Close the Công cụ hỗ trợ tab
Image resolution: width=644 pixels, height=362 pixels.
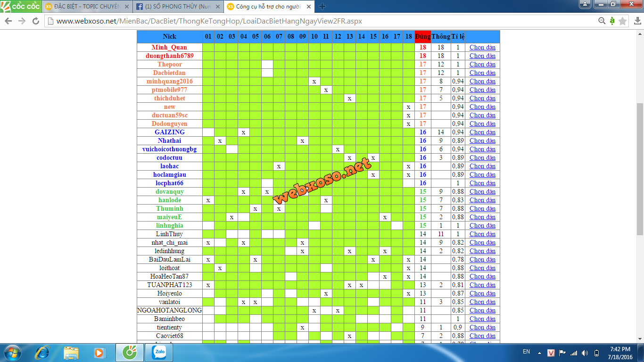pos(309,7)
